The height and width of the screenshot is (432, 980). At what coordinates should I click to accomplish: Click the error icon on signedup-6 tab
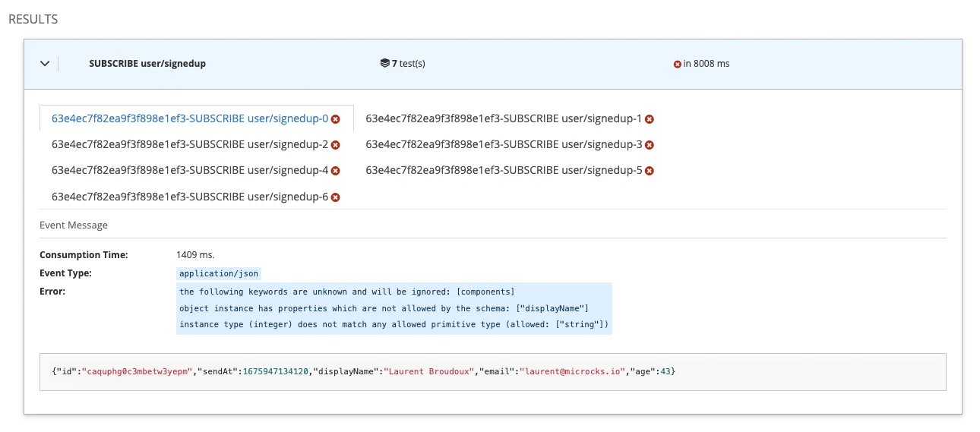[x=335, y=197]
